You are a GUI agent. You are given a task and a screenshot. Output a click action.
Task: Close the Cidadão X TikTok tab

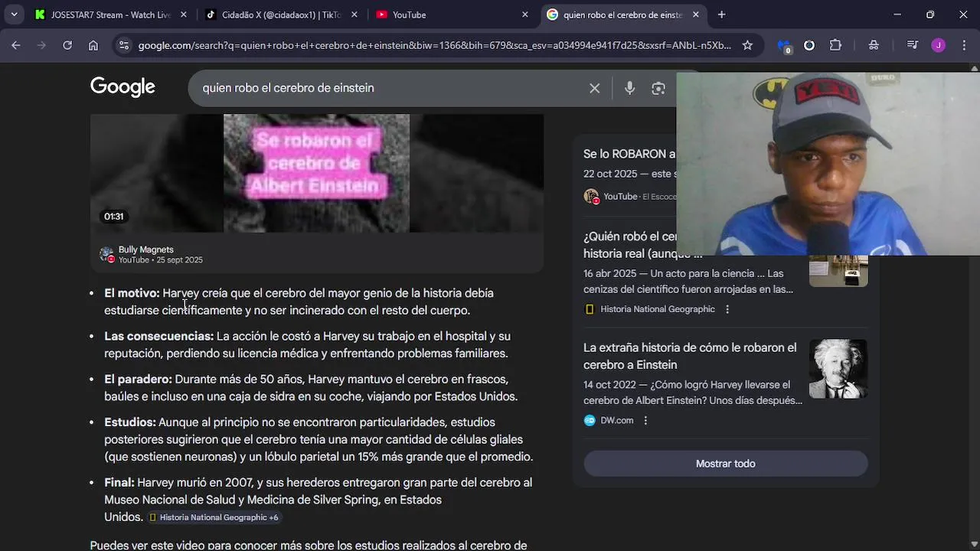[354, 15]
